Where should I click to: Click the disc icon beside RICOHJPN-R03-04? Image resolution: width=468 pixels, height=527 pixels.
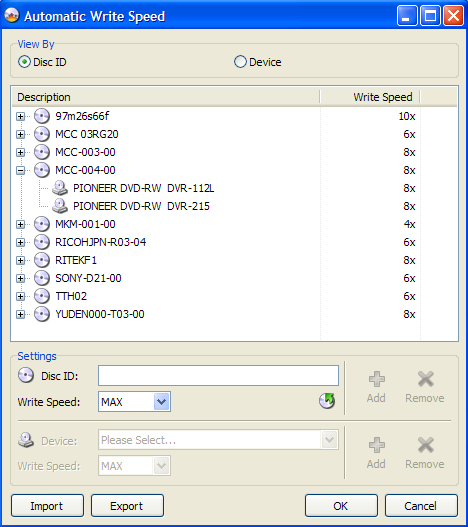click(42, 242)
